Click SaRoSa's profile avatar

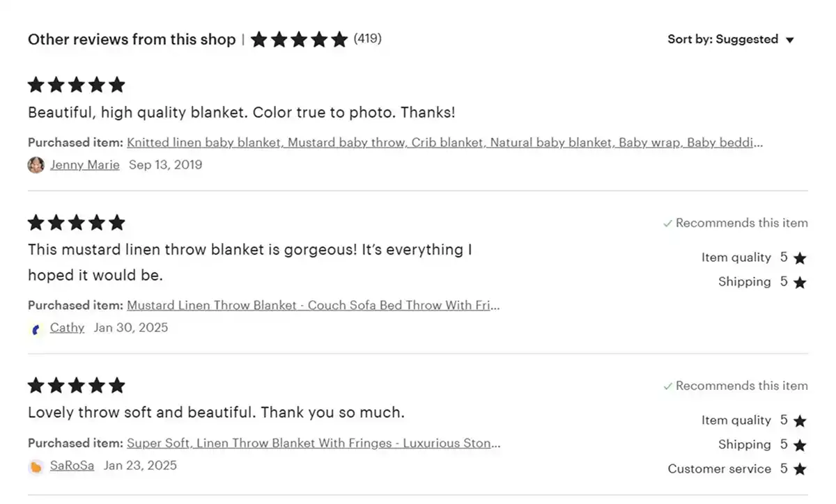pos(36,466)
